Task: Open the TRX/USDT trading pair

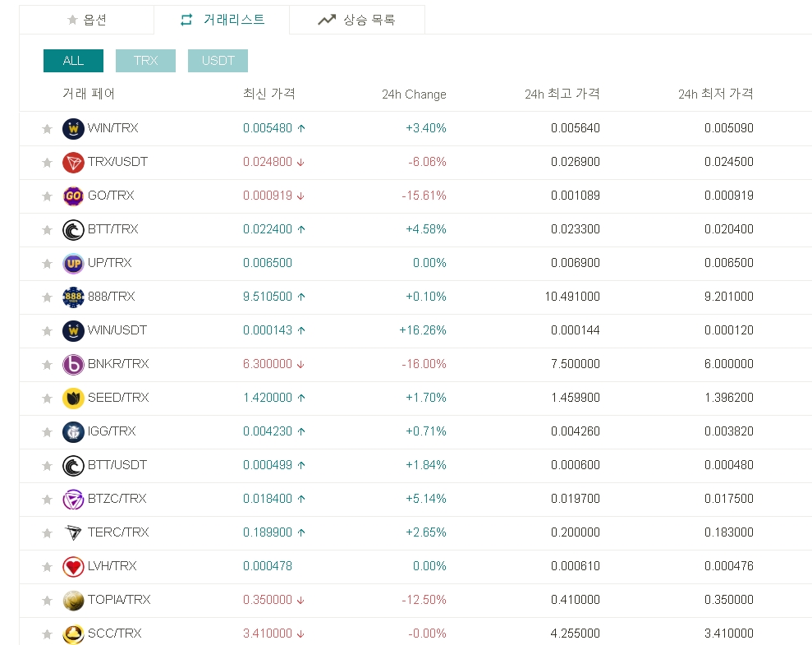Action: (117, 162)
